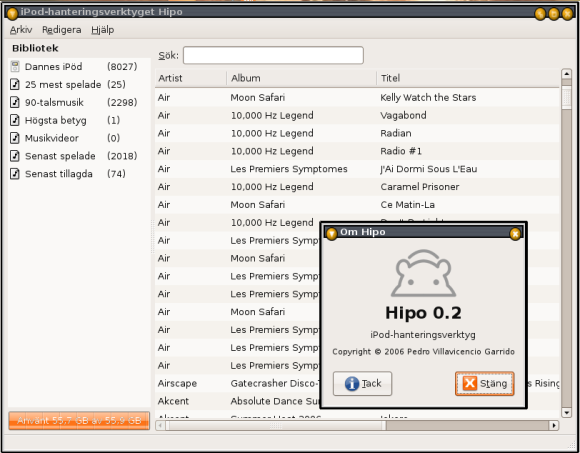Viewport: 580px width, 453px height.
Task: Sort tracks by the Titel column header
Action: coord(468,78)
